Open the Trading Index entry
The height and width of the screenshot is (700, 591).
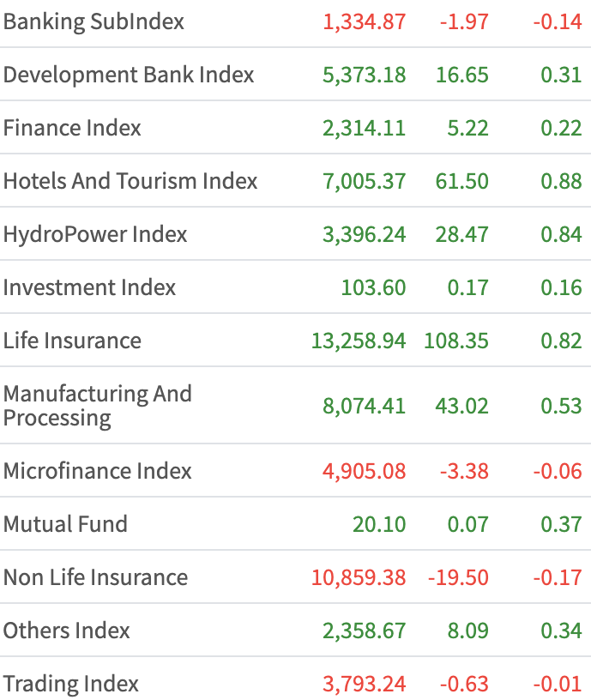[71, 684]
